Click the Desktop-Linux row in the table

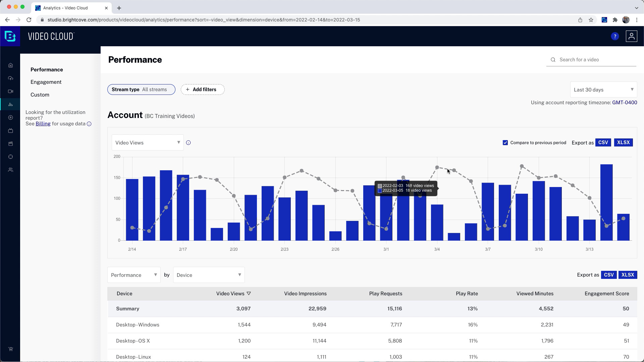(133, 357)
